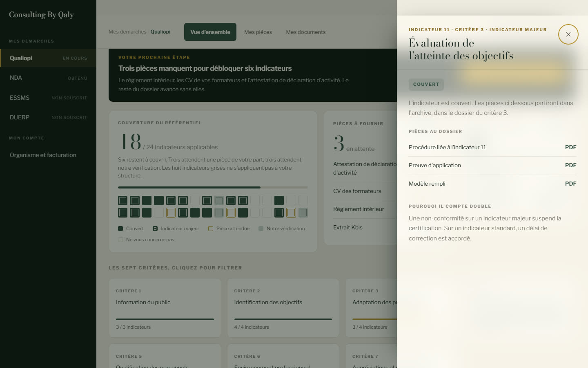Click the 'Trois pièces manquent' next-step heading
588x368 pixels.
point(205,68)
